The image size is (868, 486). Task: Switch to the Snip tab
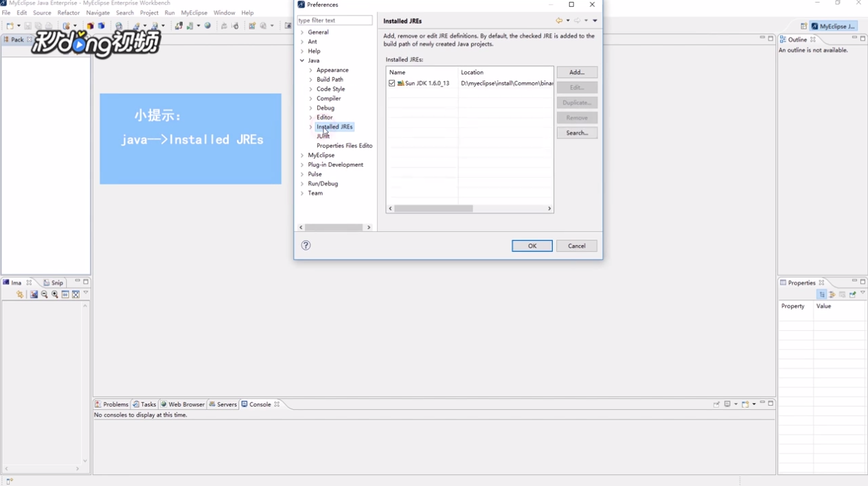[x=53, y=282]
